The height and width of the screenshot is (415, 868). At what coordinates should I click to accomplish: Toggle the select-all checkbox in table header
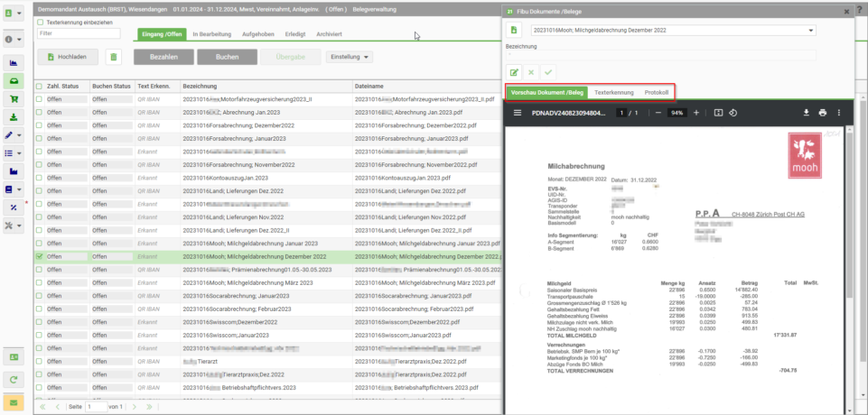[40, 87]
